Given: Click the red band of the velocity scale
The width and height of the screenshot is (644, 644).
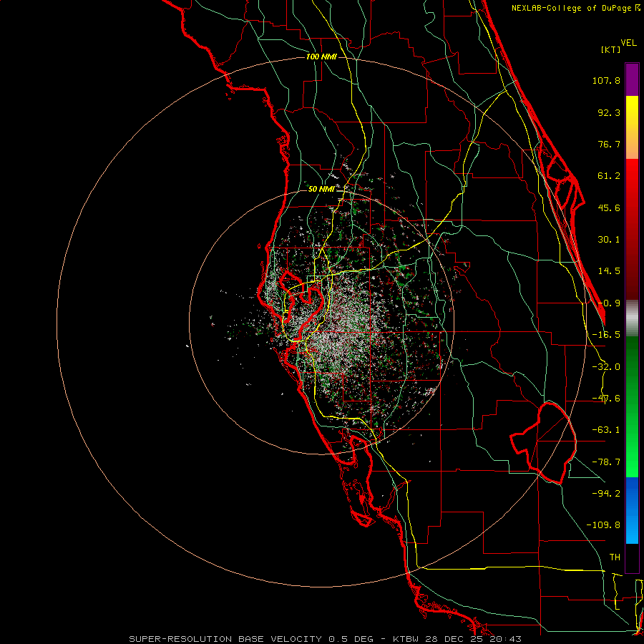Looking at the screenshot, I should pos(632,229).
